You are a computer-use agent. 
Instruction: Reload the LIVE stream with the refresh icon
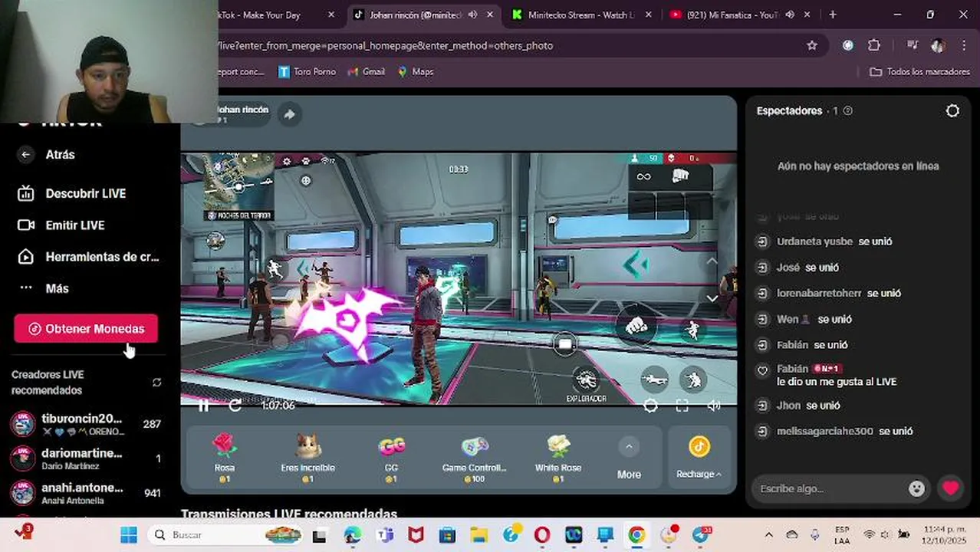[235, 406]
